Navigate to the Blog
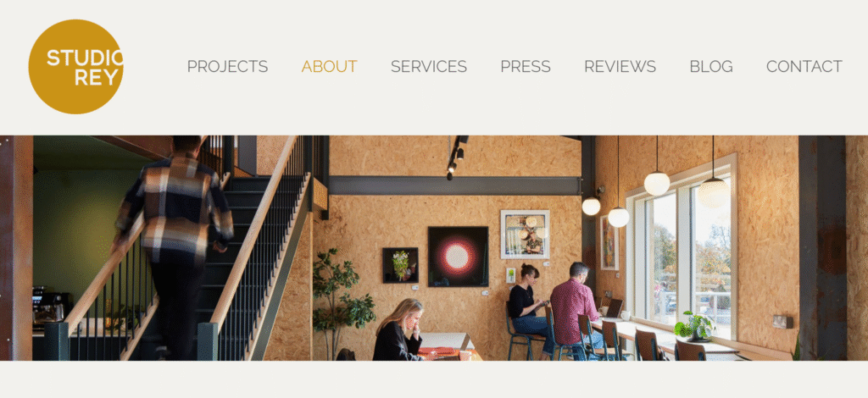Image resolution: width=868 pixels, height=398 pixels. [711, 66]
